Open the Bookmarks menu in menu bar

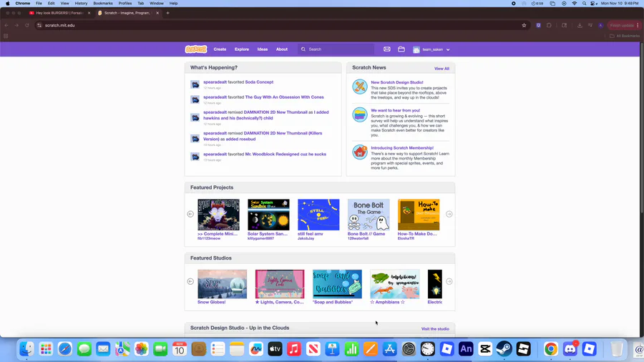click(x=102, y=4)
